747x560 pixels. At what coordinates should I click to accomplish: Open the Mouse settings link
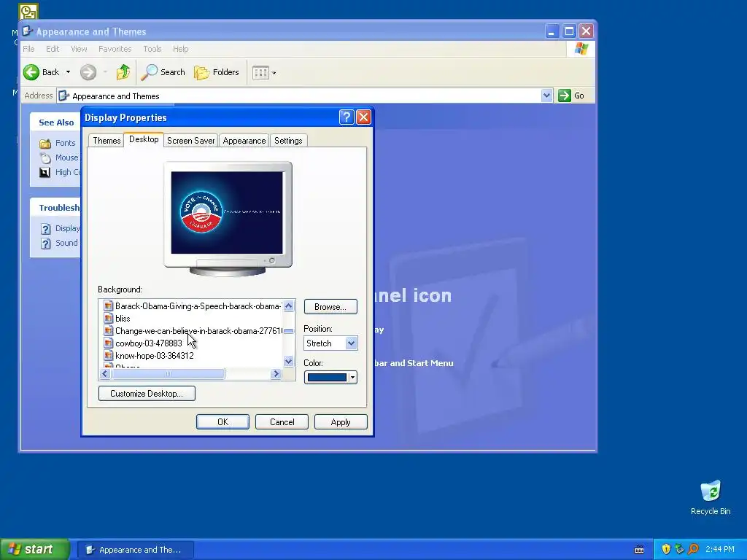(66, 157)
